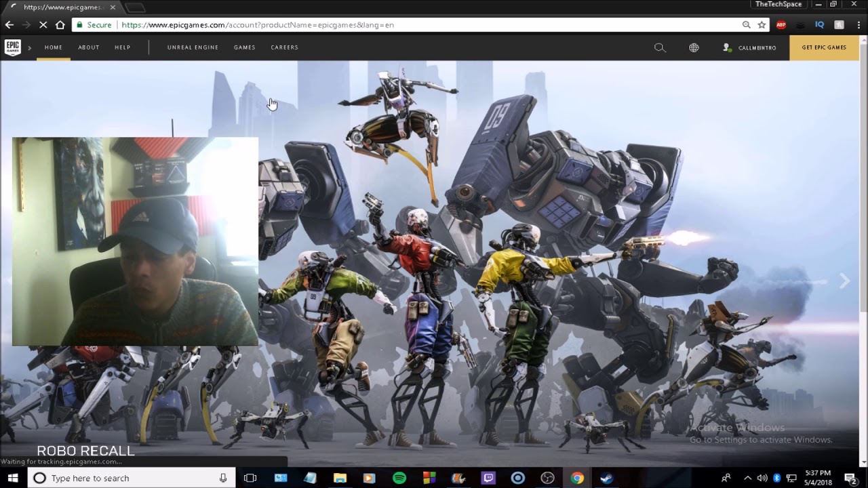Go forward with the browser forward arrow
The image size is (868, 488).
26,24
